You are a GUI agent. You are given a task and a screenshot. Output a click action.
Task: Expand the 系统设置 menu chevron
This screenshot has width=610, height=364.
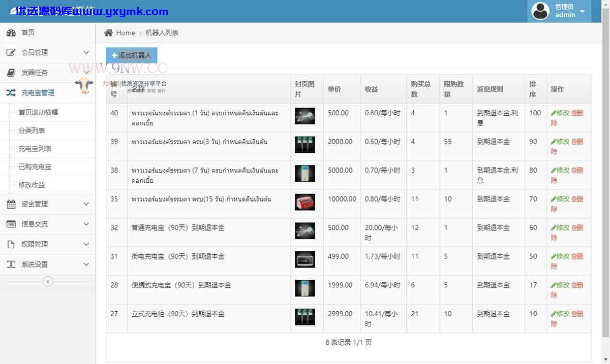click(x=86, y=264)
